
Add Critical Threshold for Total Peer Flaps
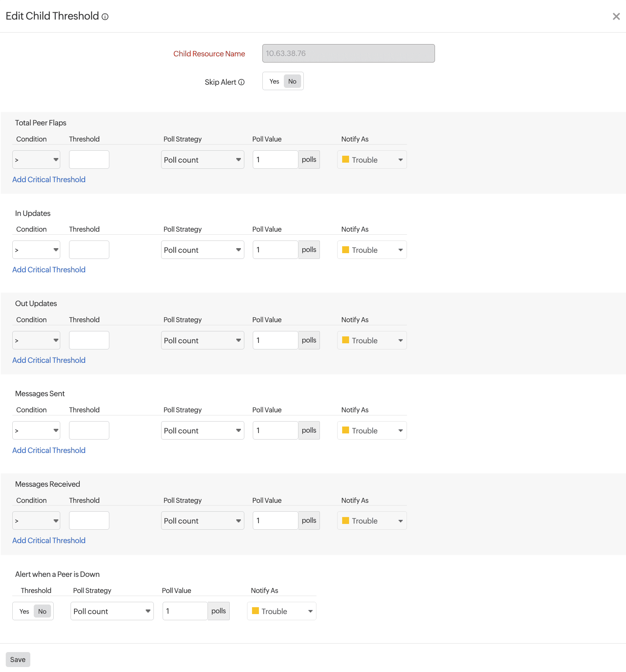pos(49,180)
